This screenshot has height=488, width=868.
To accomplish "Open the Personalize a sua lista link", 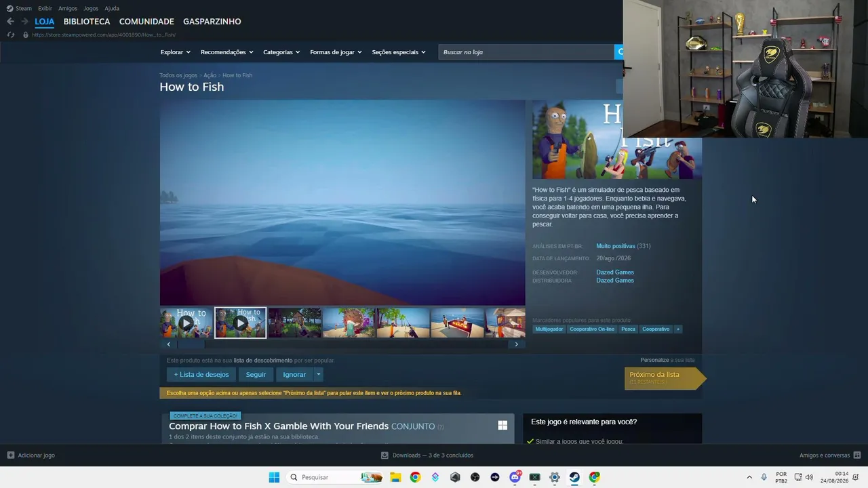I will pyautogui.click(x=667, y=360).
